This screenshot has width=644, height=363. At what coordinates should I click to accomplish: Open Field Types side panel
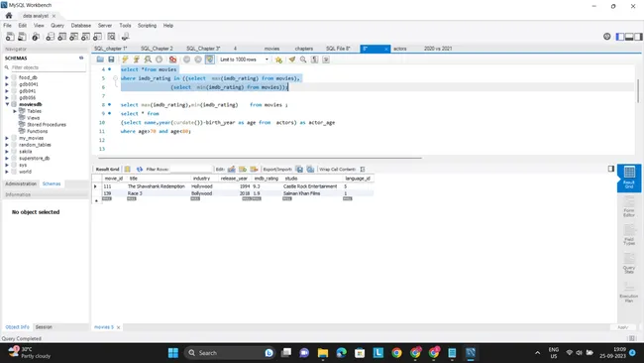629,236
